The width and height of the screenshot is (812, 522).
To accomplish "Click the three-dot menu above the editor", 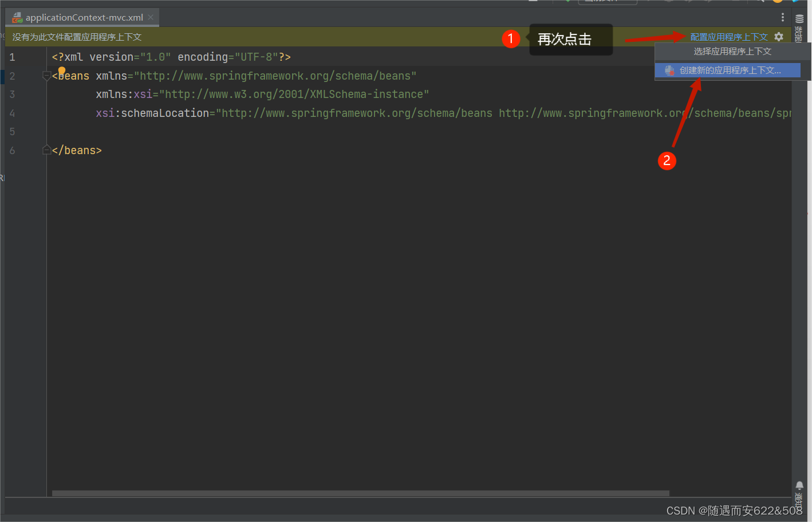I will click(x=783, y=17).
